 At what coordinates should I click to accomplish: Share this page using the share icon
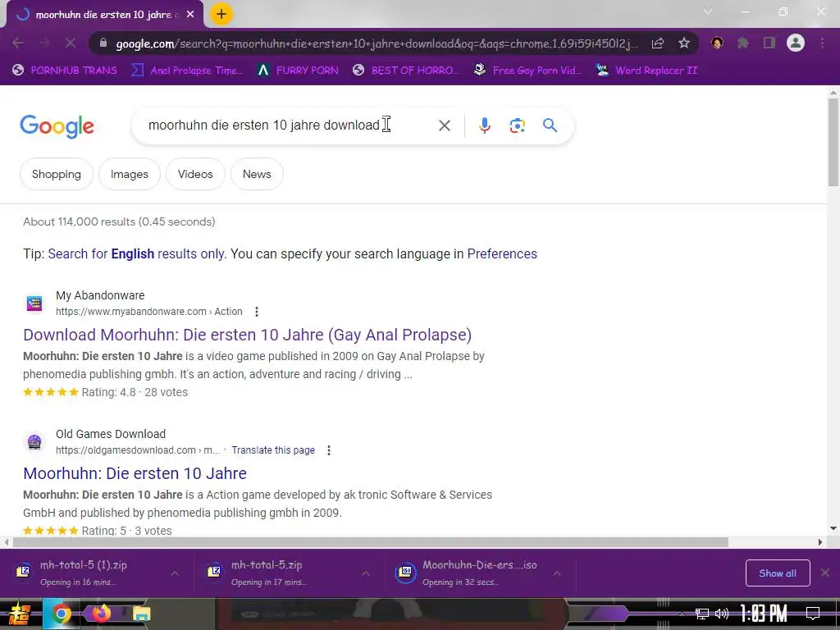(x=658, y=43)
